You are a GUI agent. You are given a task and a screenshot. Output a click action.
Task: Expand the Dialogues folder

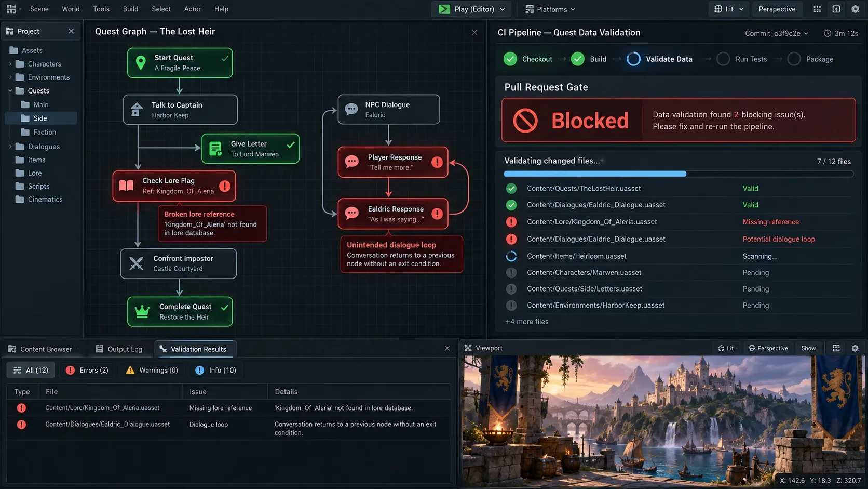pyautogui.click(x=10, y=147)
